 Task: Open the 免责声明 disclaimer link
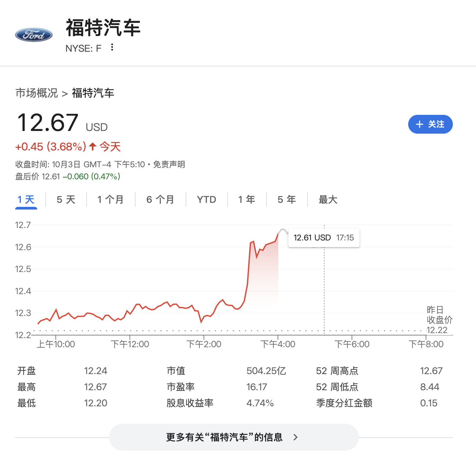[169, 165]
